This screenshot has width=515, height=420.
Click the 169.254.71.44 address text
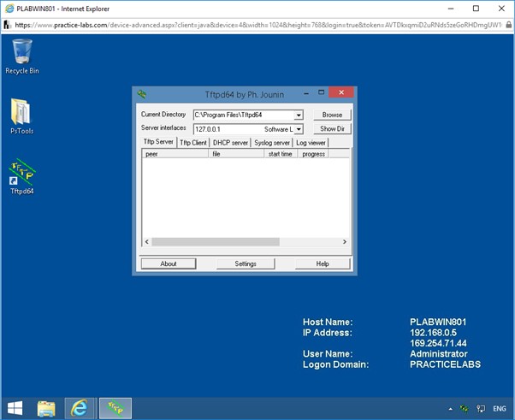pyautogui.click(x=438, y=343)
